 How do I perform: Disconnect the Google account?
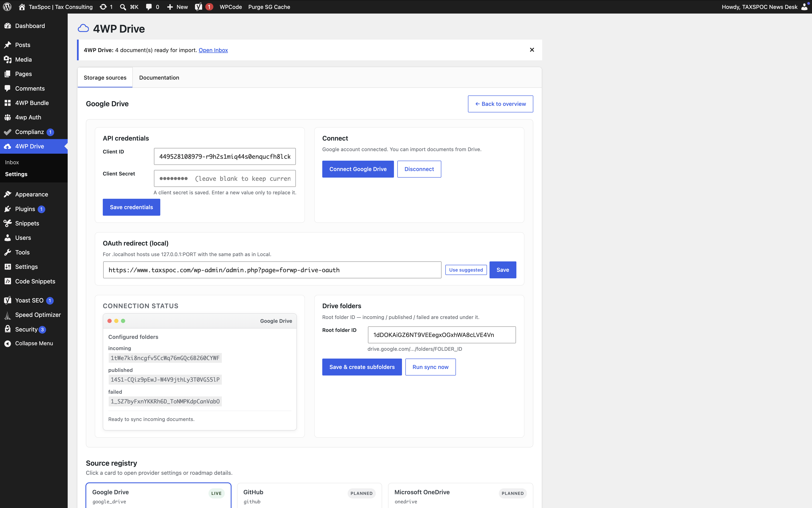tap(419, 169)
